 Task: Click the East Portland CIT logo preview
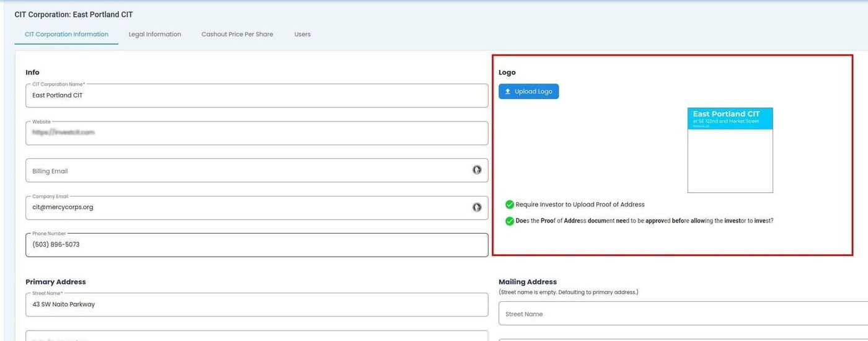click(x=730, y=150)
